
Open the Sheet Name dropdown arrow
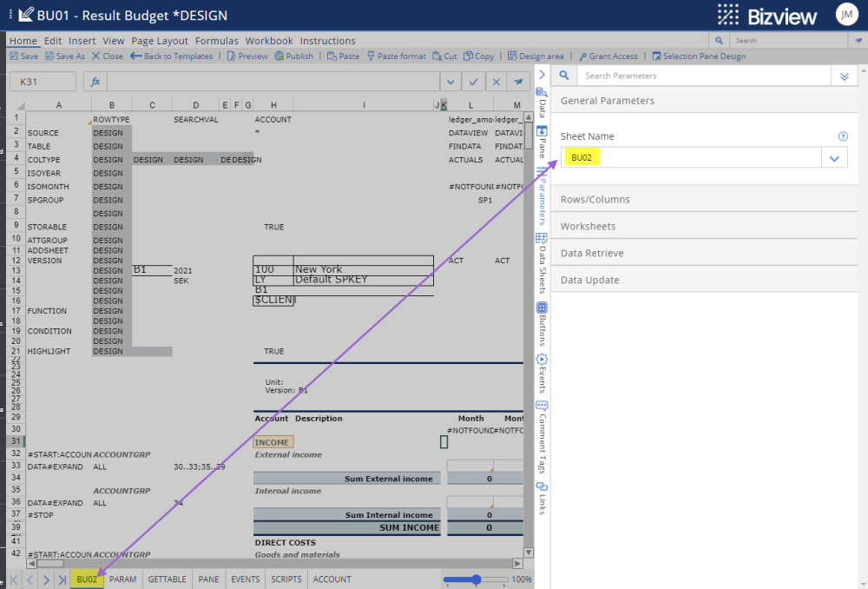click(834, 158)
